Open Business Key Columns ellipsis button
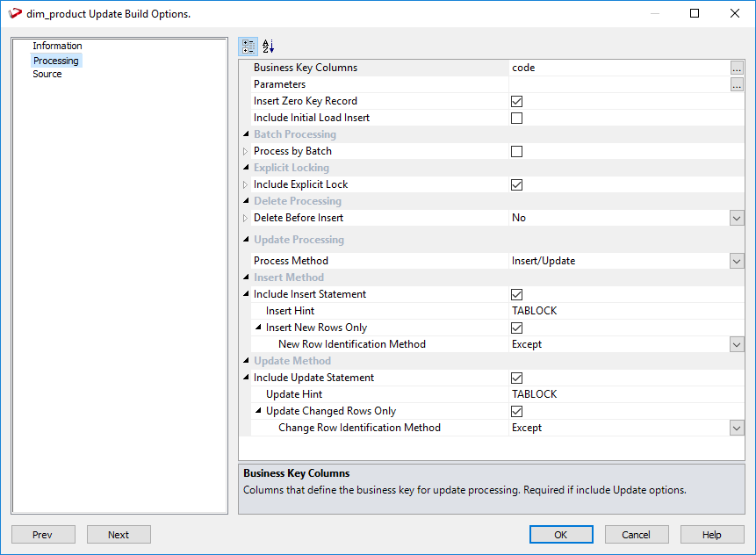 (737, 68)
